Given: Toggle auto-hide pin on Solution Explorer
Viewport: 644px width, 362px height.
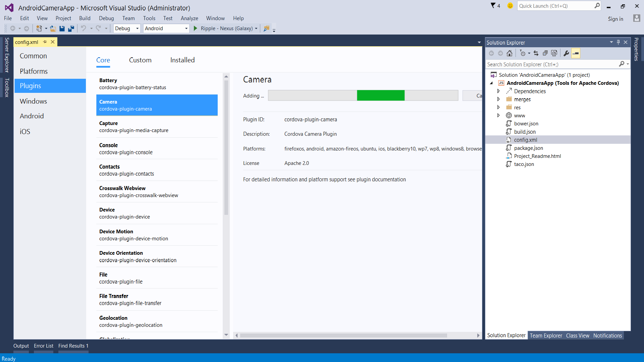Looking at the screenshot, I should click(619, 42).
